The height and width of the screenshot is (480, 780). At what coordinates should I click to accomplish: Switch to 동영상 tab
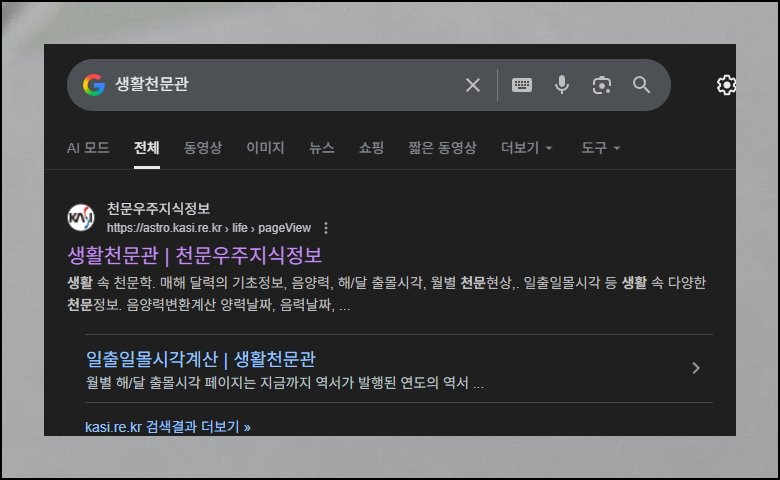tap(203, 148)
